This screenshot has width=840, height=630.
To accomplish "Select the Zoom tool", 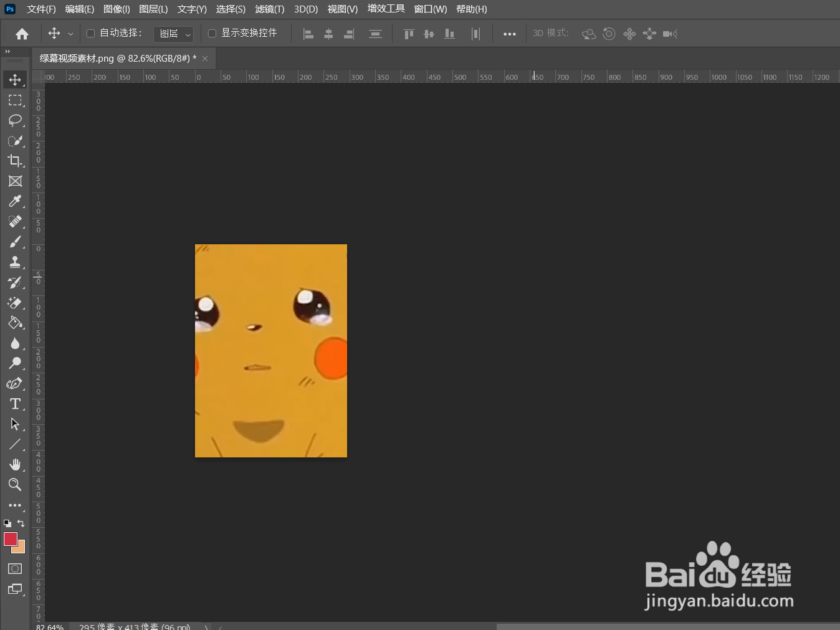I will (x=15, y=485).
